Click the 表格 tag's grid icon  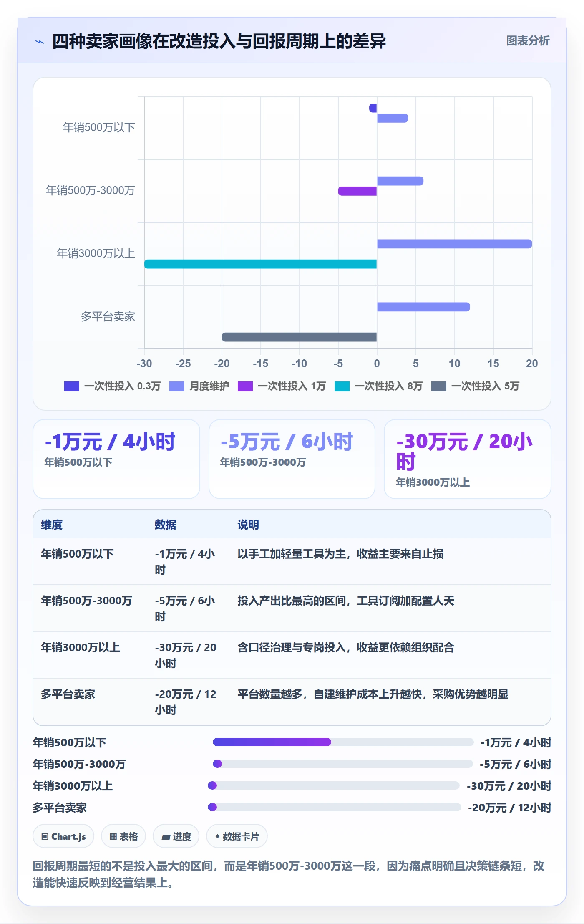tap(113, 836)
